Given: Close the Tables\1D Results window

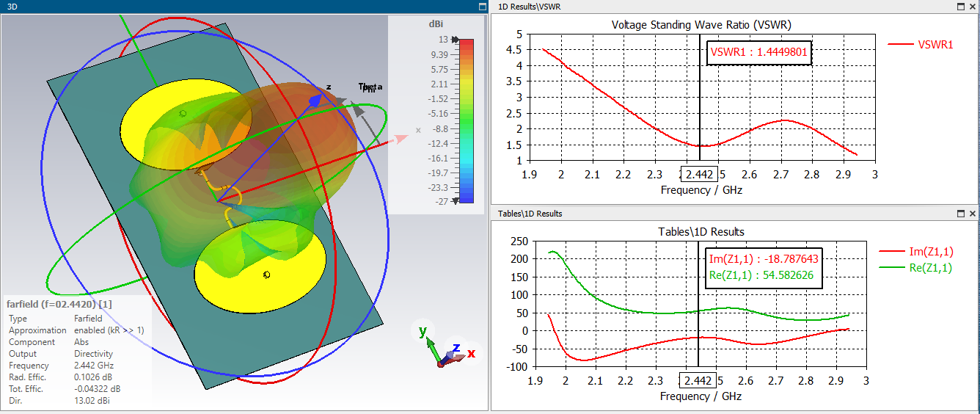Looking at the screenshot, I should [972, 214].
